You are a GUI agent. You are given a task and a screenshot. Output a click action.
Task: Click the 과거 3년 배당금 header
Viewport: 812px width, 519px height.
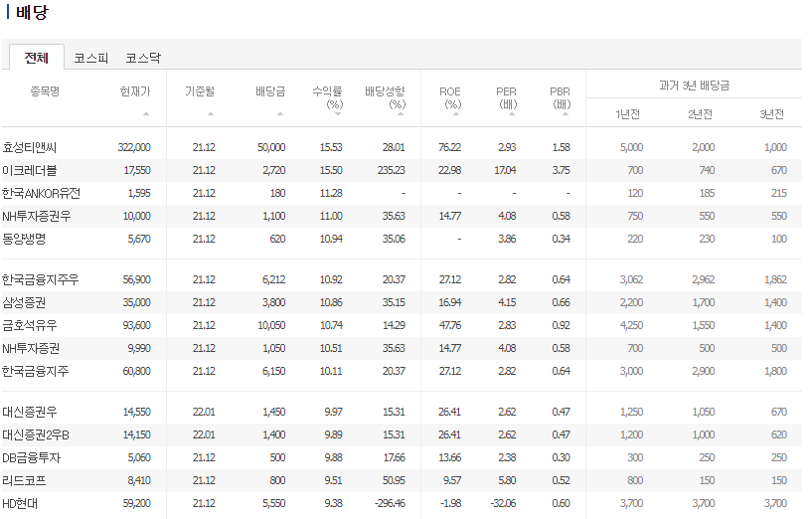tap(694, 86)
